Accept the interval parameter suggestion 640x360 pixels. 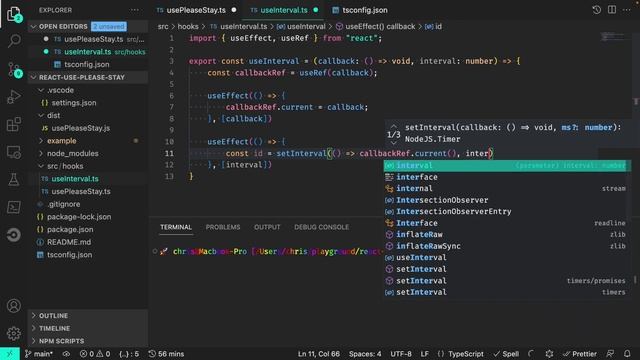(x=507, y=165)
